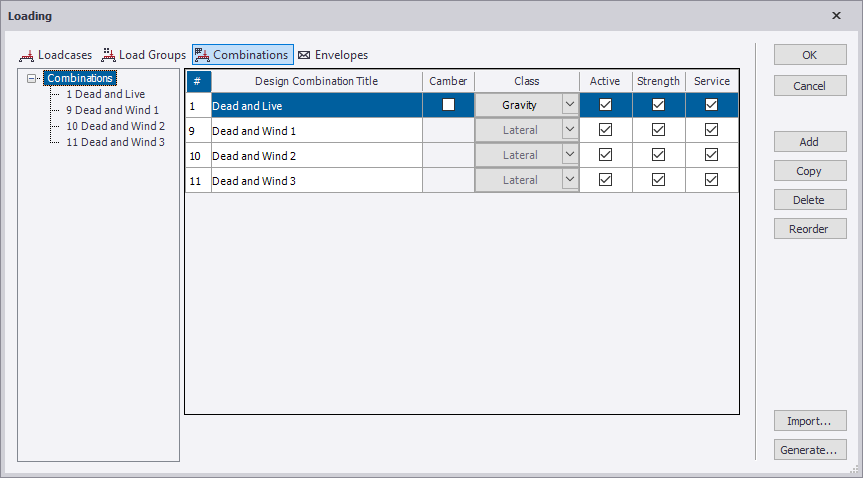Close the Loading dialog

click(x=836, y=15)
